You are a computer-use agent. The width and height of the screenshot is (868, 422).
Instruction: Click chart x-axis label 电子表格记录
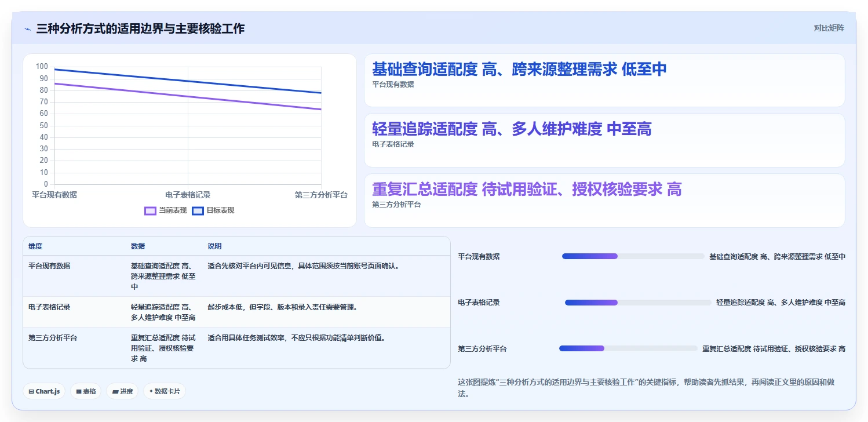click(188, 195)
